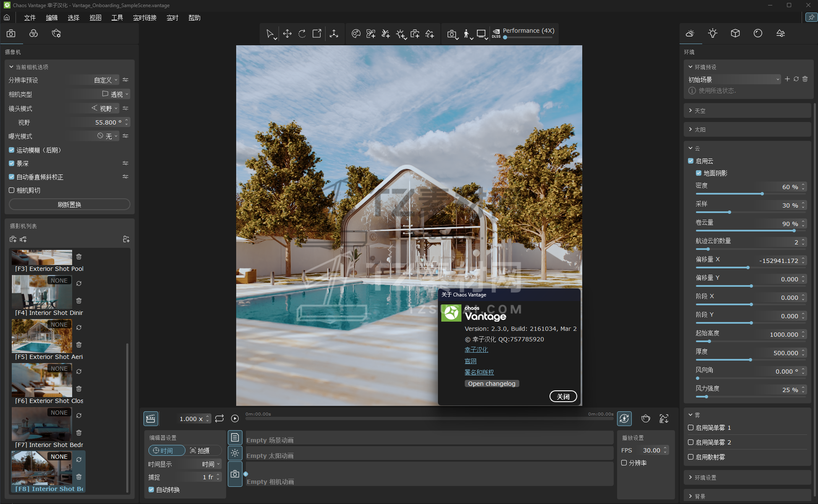This screenshot has height=504, width=818.
Task: Expand the 天空 section
Action: coord(700,111)
